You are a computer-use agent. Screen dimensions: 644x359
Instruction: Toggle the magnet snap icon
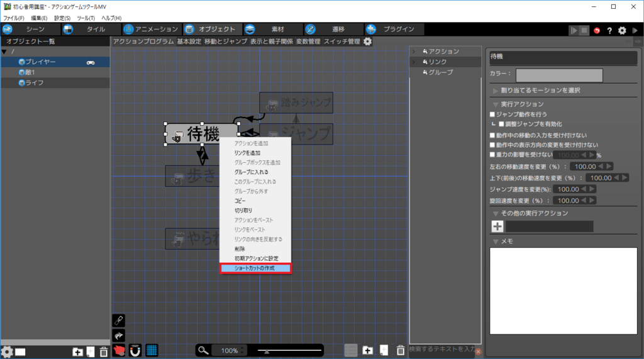coord(135,350)
